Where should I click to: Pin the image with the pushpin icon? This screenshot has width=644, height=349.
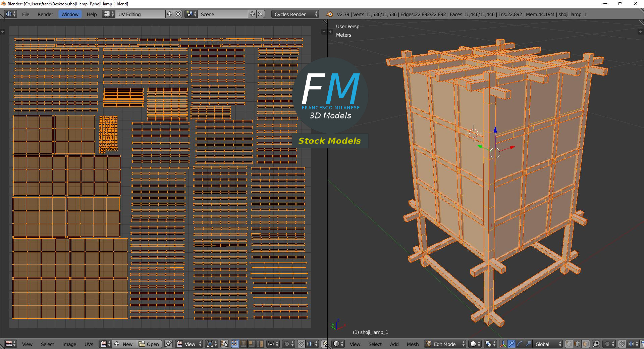click(168, 344)
